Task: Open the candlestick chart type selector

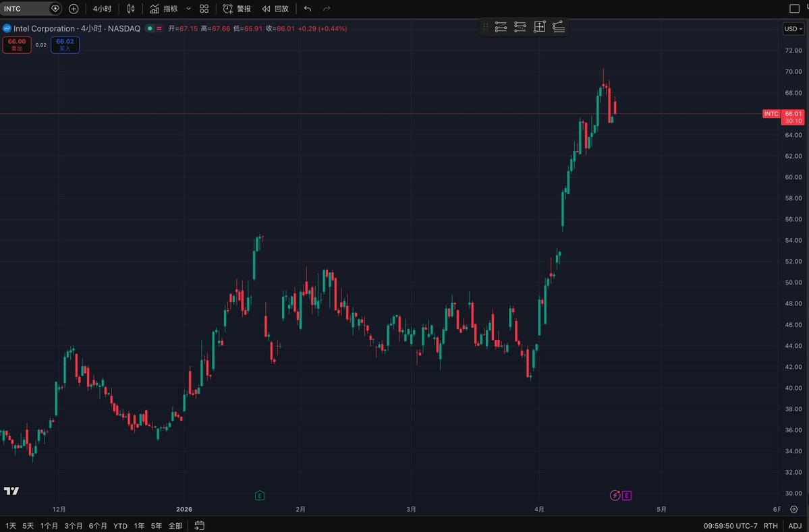Action: (130, 9)
